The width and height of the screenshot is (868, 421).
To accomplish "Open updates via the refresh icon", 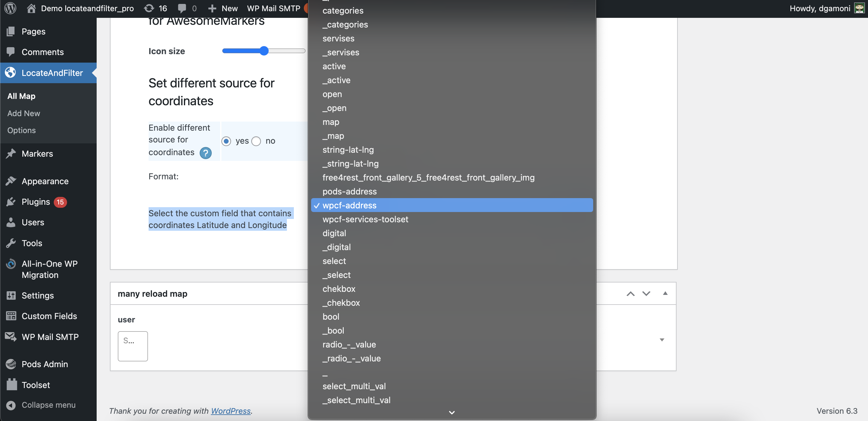I will tap(149, 8).
